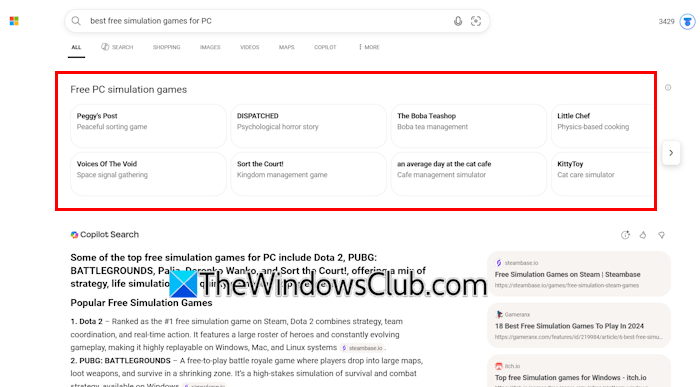Give thumbs up to Copilot answer

coord(643,235)
